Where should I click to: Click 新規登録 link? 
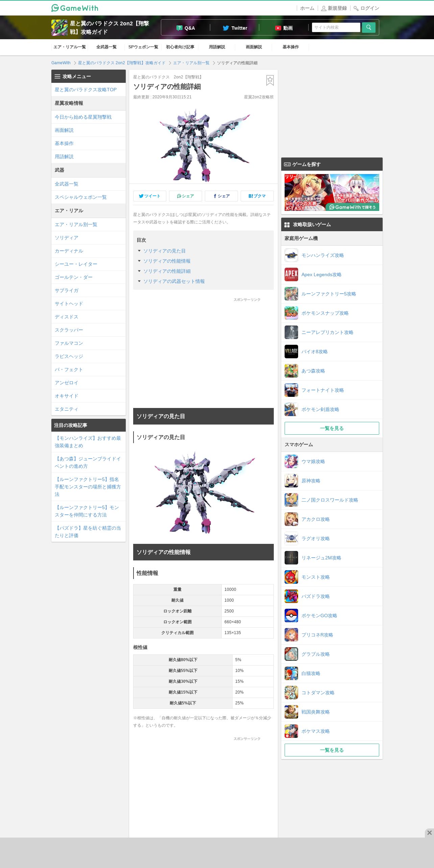pos(334,8)
